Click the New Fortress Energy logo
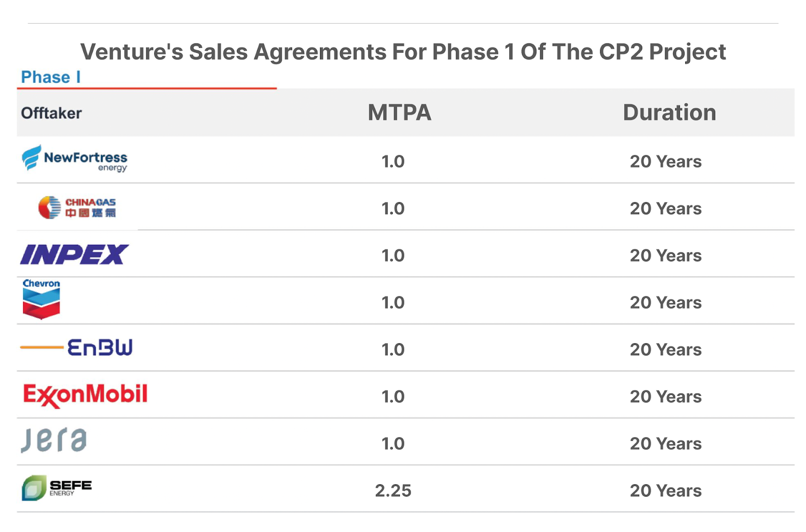Viewport: 806px width, 532px height. [x=74, y=159]
